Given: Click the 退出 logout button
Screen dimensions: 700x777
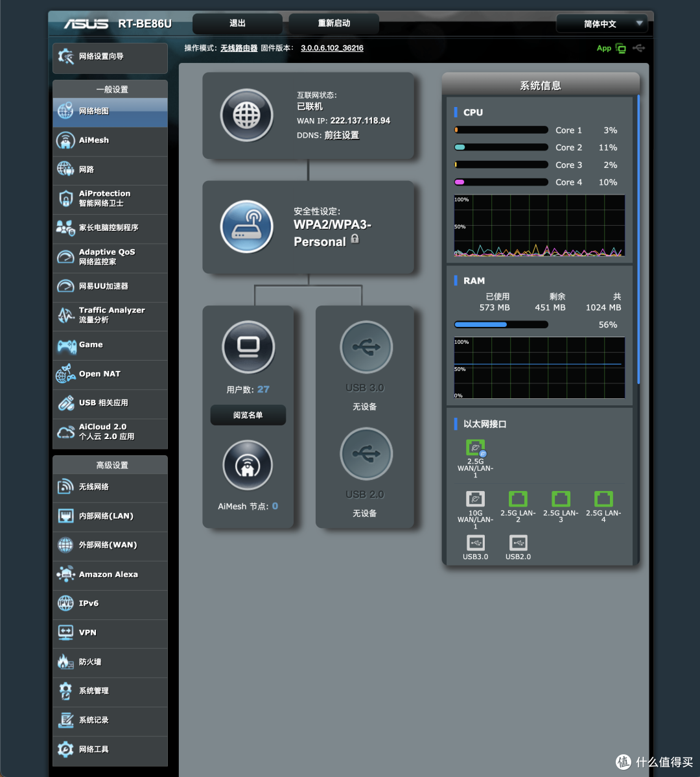Looking at the screenshot, I should tap(237, 23).
